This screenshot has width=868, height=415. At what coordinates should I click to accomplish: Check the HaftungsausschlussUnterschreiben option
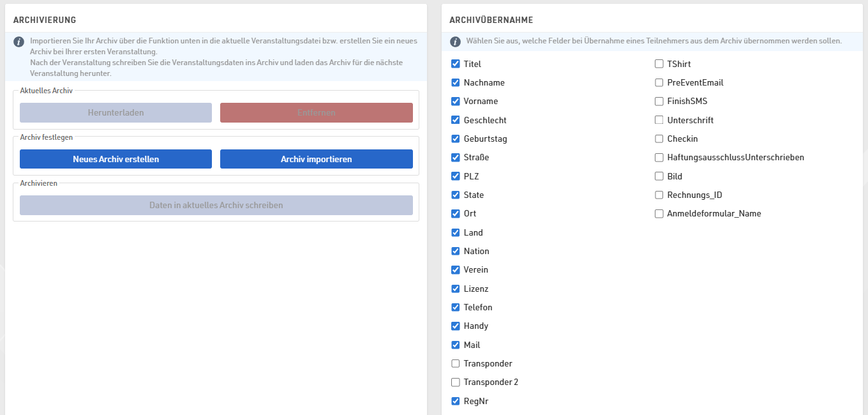coord(659,157)
